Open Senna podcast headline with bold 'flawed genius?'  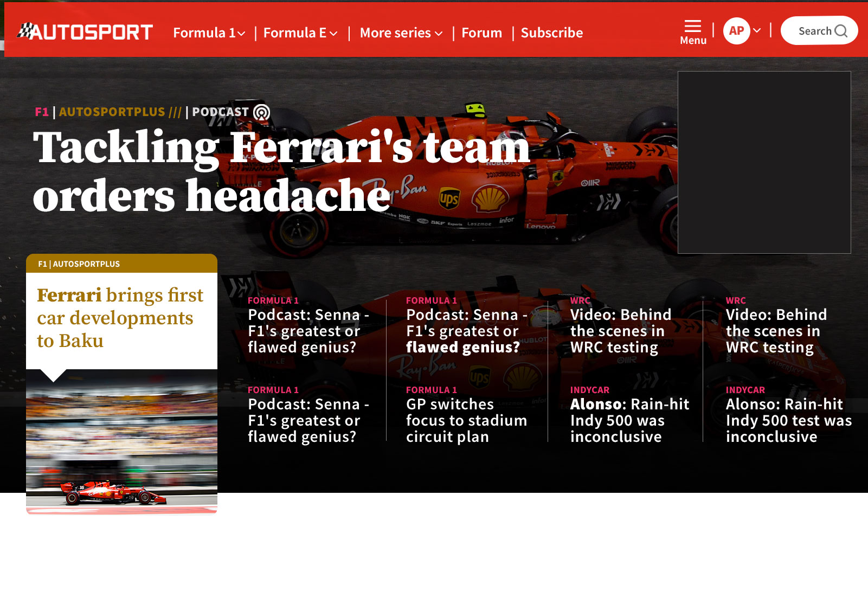(x=467, y=331)
